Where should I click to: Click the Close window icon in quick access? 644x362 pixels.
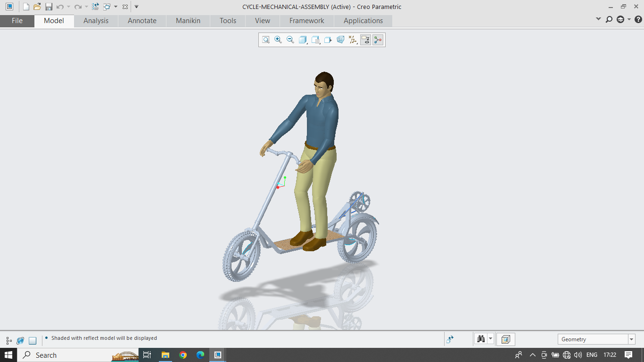[125, 7]
